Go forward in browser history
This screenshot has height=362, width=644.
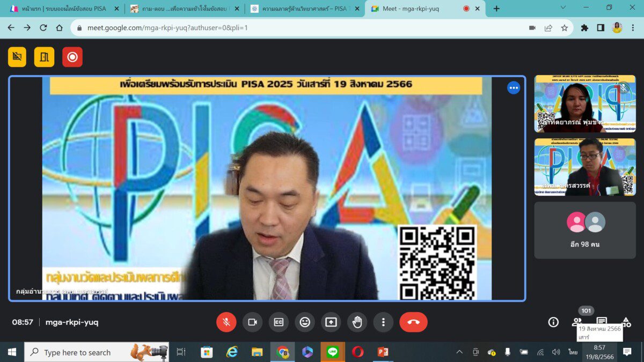27,28
